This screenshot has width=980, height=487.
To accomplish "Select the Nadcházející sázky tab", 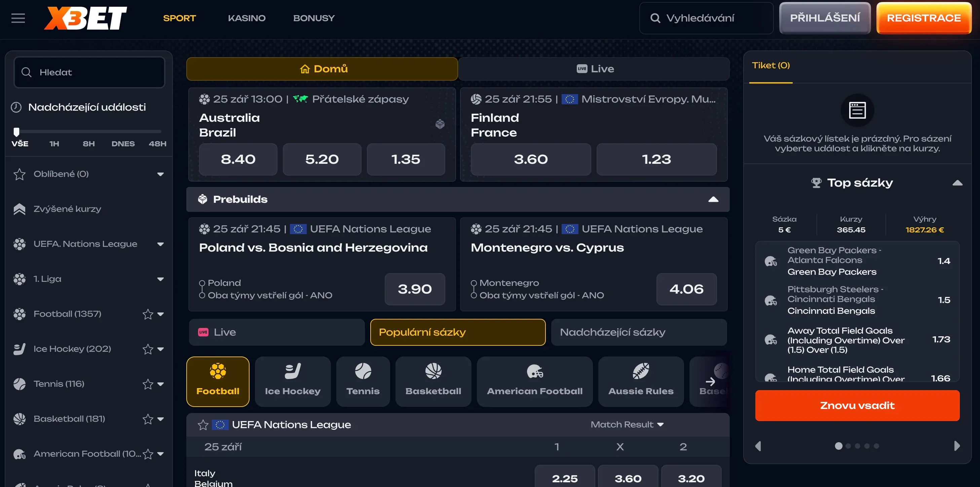I will pyautogui.click(x=639, y=332).
